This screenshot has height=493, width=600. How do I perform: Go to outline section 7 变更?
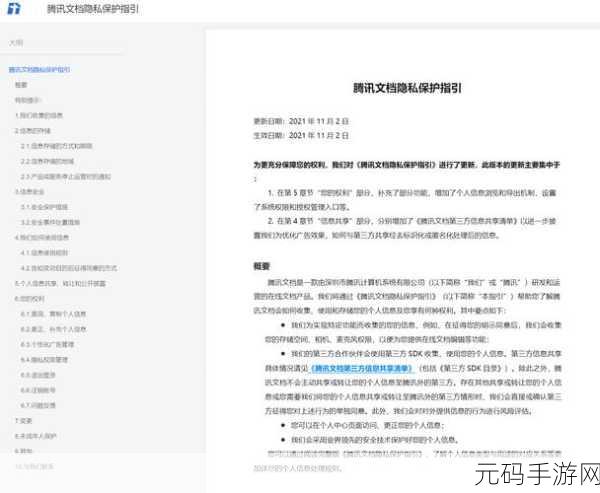(23, 421)
